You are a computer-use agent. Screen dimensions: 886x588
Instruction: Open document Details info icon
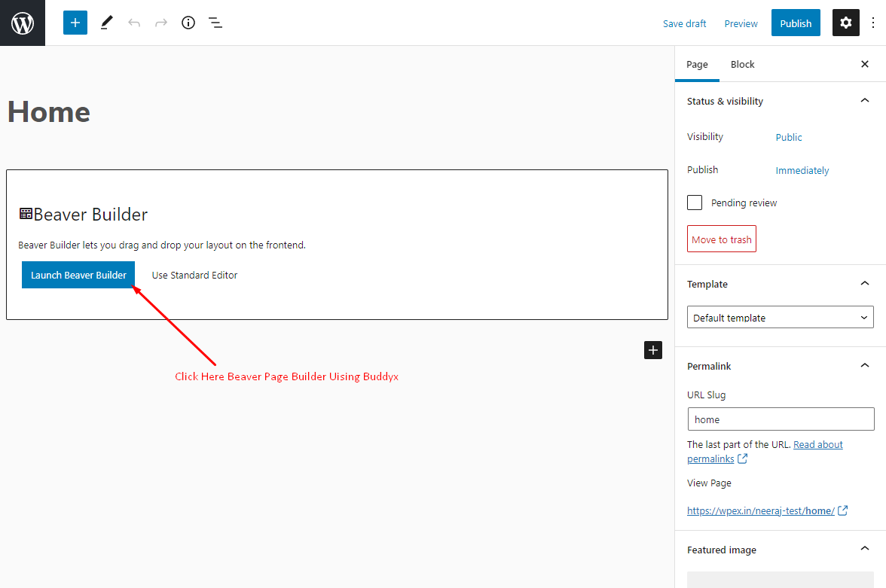(x=188, y=23)
